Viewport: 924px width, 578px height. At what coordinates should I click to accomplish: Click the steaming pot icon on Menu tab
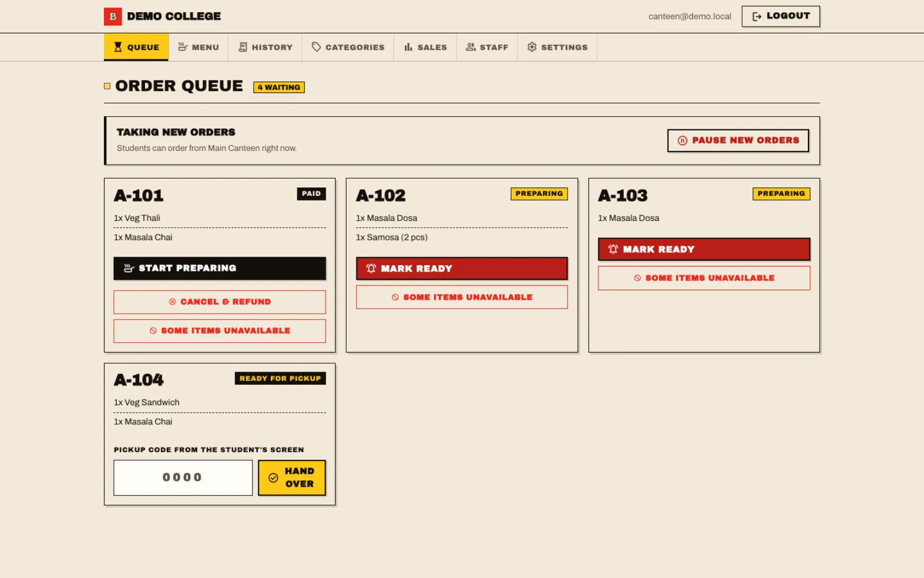[182, 47]
